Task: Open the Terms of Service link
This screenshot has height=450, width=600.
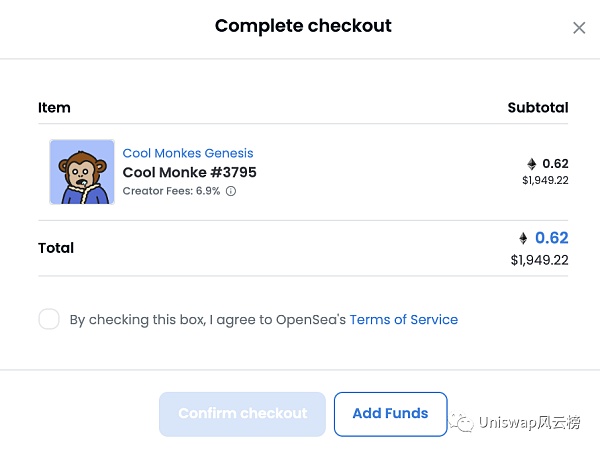Action: pos(403,320)
